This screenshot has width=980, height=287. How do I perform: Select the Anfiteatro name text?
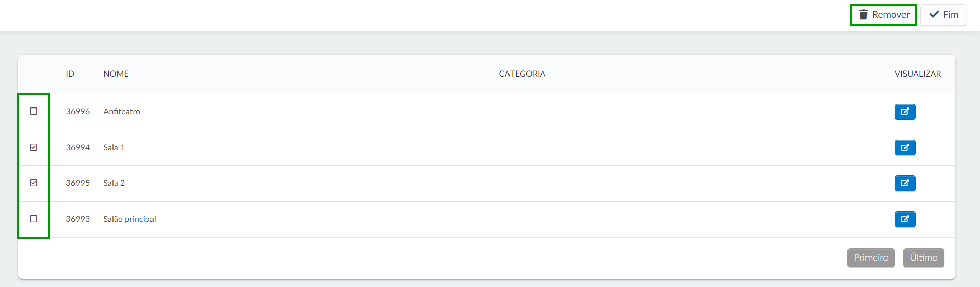point(122,112)
